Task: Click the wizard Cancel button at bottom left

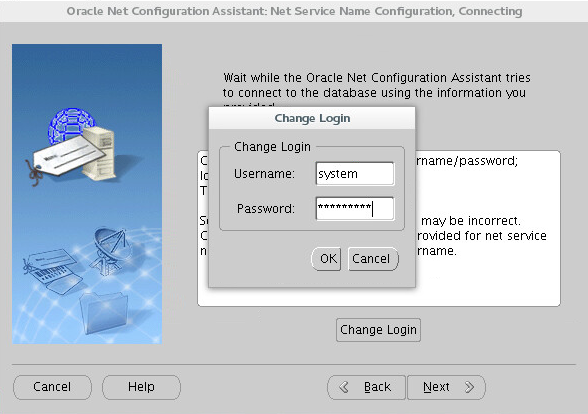Action: click(x=52, y=387)
